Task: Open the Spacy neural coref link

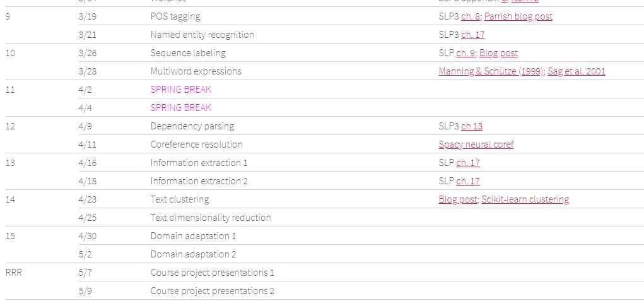Action: click(476, 145)
